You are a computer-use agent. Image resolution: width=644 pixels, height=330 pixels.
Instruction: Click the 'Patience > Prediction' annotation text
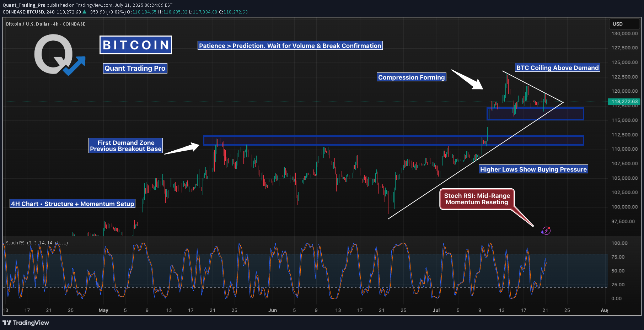click(290, 45)
